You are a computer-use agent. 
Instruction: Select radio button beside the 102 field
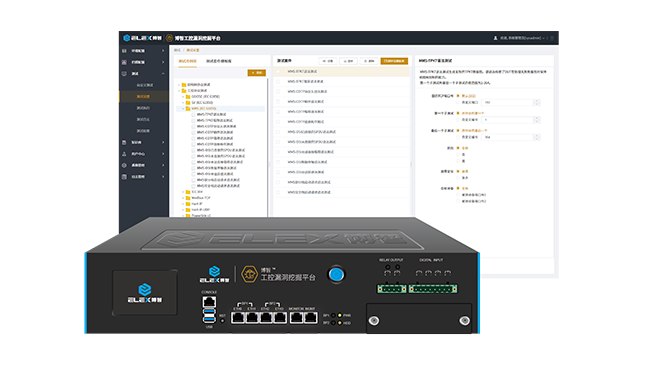pyautogui.click(x=458, y=102)
